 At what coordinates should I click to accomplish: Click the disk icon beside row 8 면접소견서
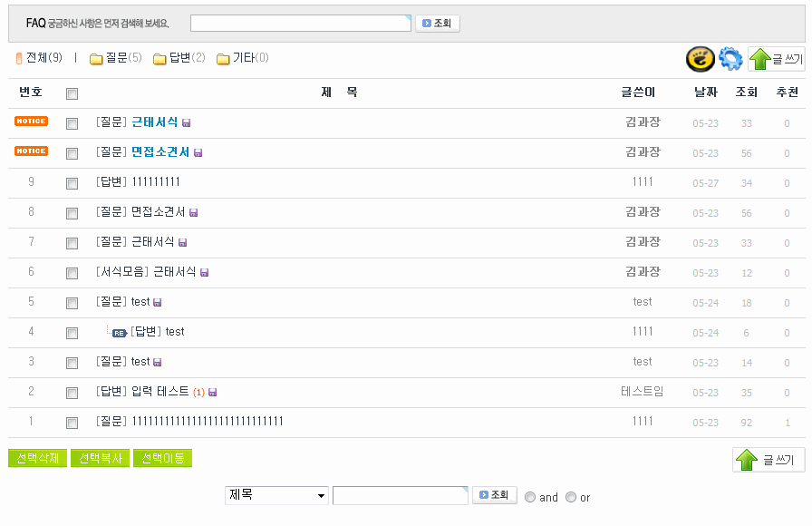click(194, 213)
